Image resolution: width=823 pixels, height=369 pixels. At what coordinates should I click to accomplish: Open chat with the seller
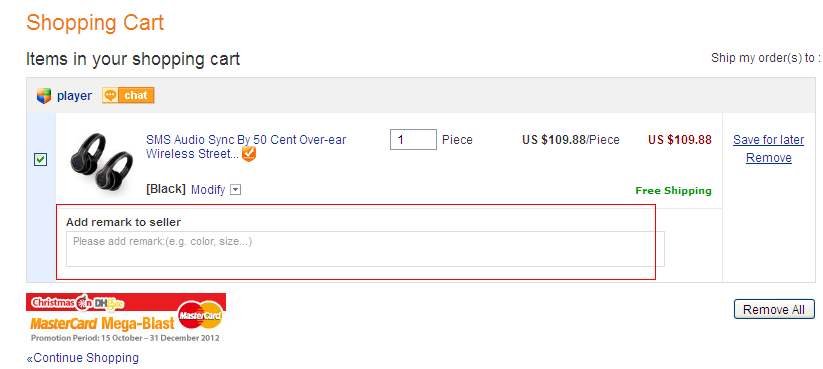coord(128,95)
